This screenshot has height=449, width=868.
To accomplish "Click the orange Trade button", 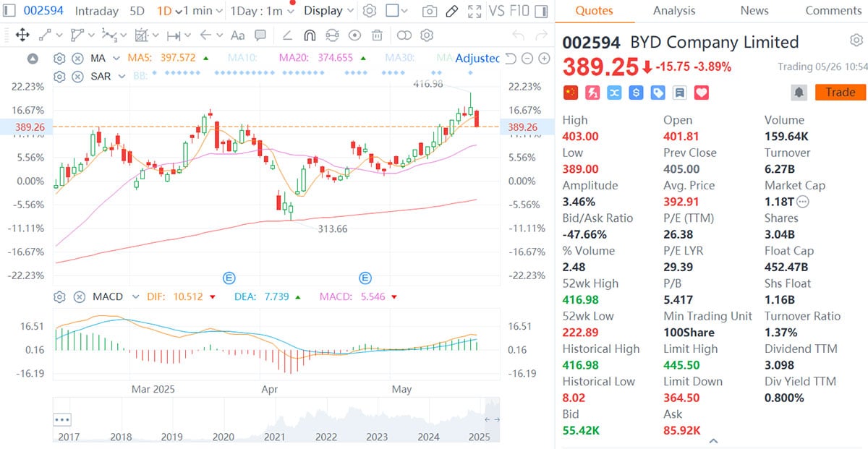I will [840, 92].
